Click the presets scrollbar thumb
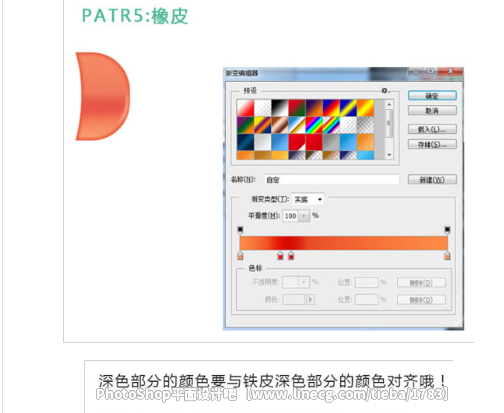The height and width of the screenshot is (413, 504). 389,123
